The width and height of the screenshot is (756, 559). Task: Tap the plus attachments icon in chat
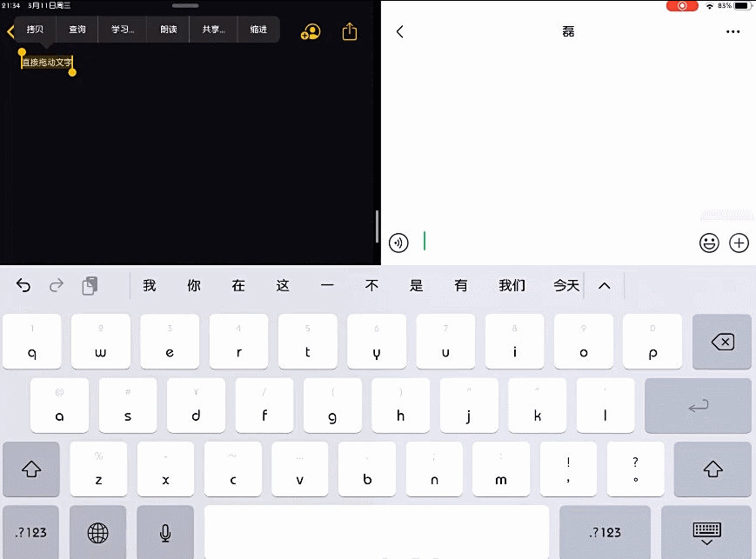click(739, 243)
